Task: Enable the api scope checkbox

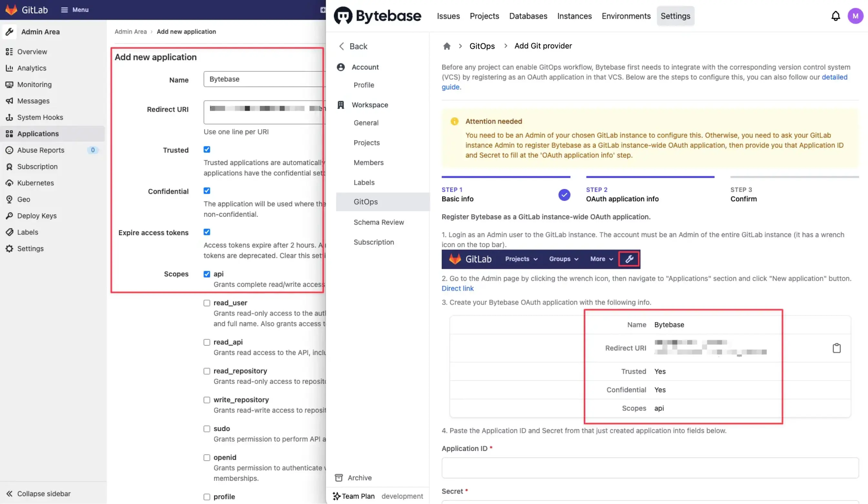Action: point(206,275)
